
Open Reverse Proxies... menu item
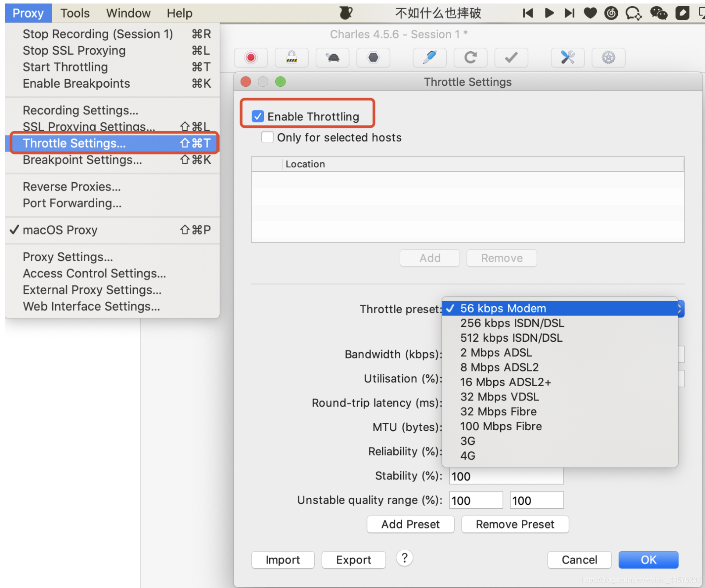[112, 187]
